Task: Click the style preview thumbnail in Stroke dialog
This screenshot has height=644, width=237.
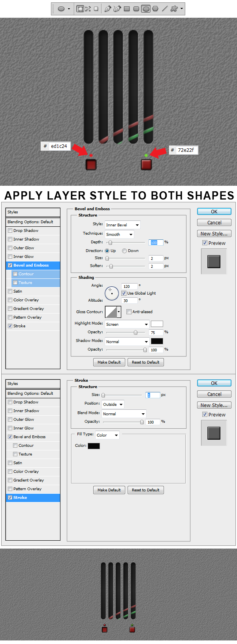Action: (x=214, y=433)
